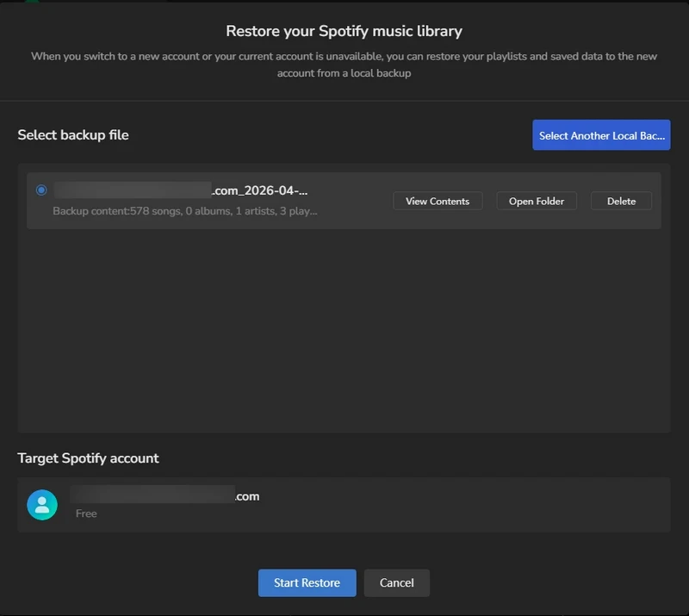Open the folder containing the backup file
The image size is (689, 616).
click(536, 201)
